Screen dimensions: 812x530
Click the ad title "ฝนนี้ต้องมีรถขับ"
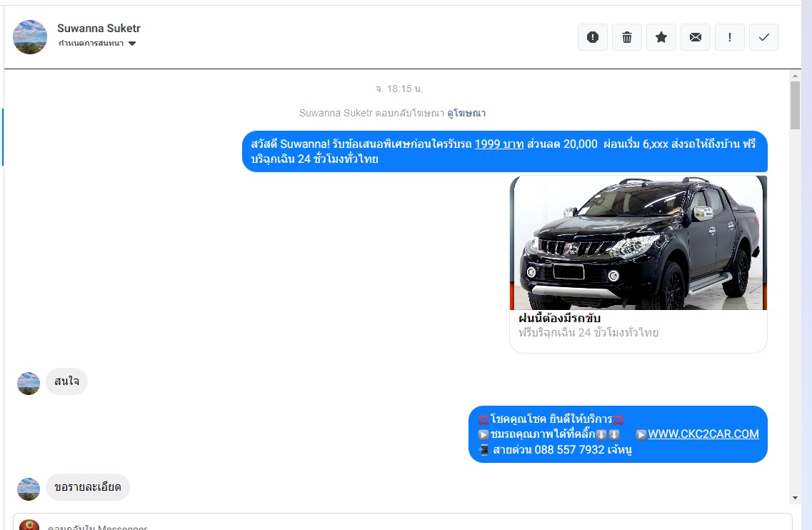[559, 318]
